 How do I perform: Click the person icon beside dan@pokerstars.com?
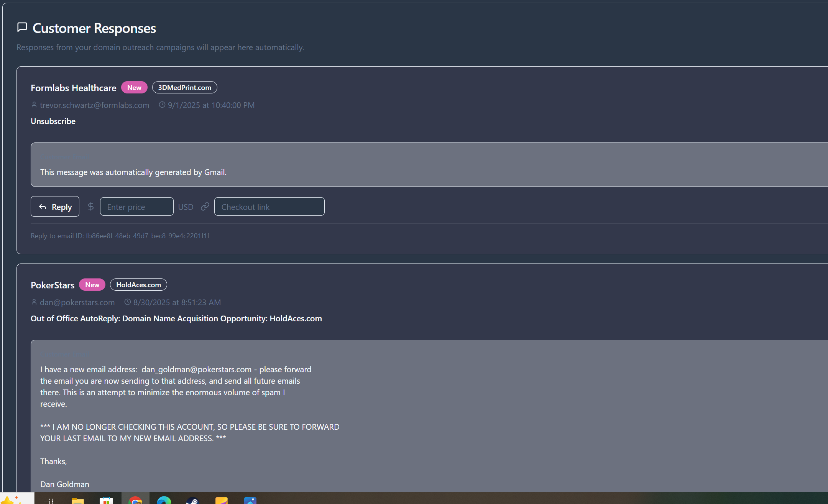pyautogui.click(x=34, y=302)
